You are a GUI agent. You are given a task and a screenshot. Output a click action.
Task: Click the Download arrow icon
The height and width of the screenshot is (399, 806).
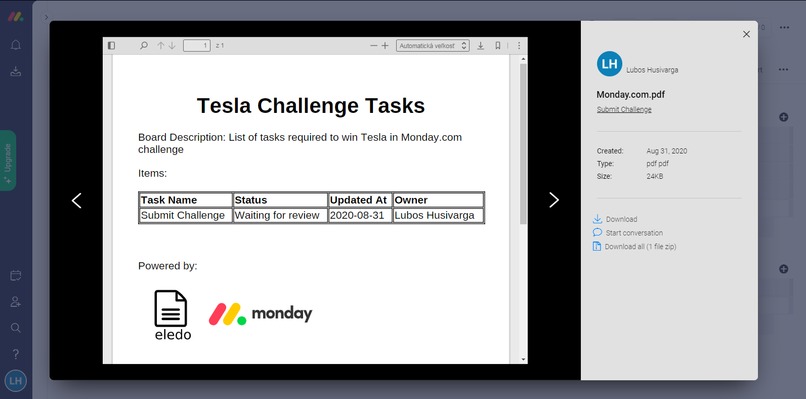click(x=597, y=219)
